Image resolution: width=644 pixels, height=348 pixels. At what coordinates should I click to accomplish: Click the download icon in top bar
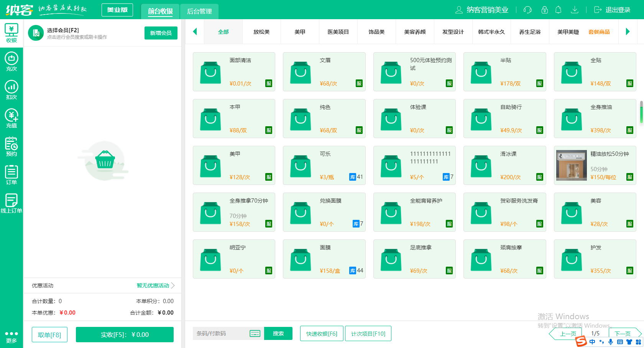[x=575, y=10]
